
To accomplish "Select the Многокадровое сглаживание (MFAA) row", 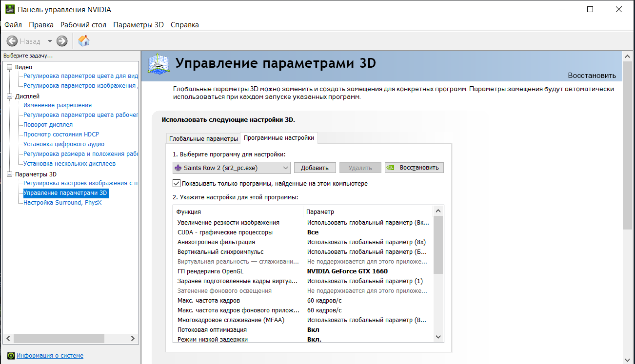I will (303, 320).
